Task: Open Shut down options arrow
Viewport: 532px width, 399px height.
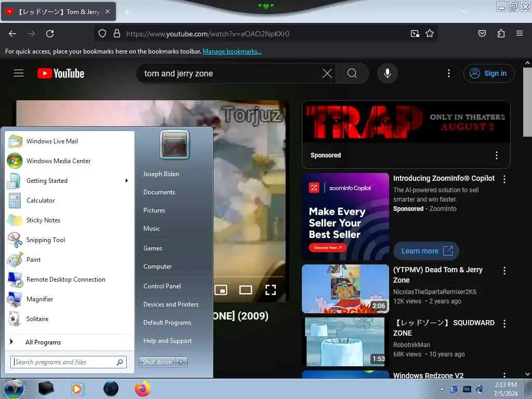Action: (x=181, y=362)
